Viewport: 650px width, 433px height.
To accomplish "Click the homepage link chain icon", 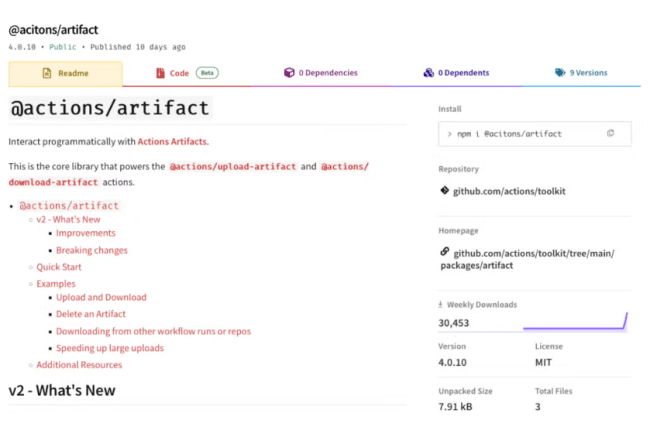I will [444, 253].
